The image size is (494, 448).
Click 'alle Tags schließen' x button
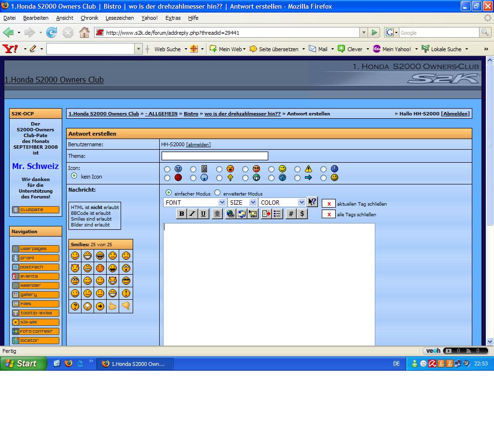pos(329,214)
